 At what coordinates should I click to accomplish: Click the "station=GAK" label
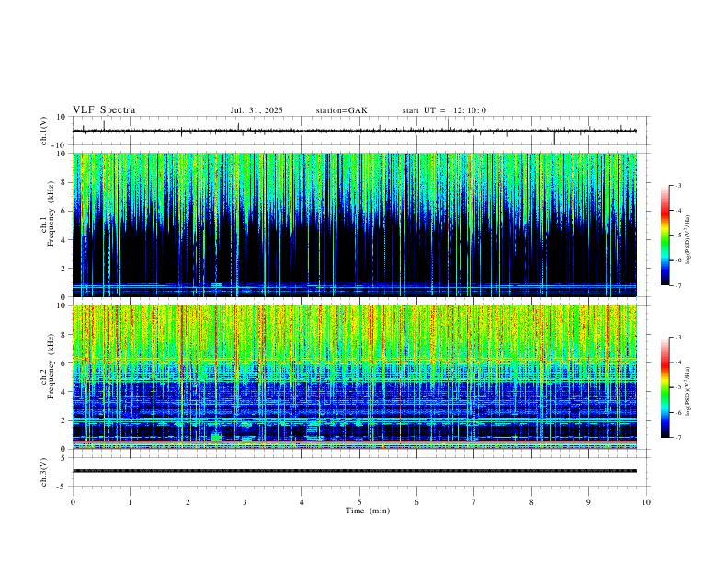coord(341,110)
